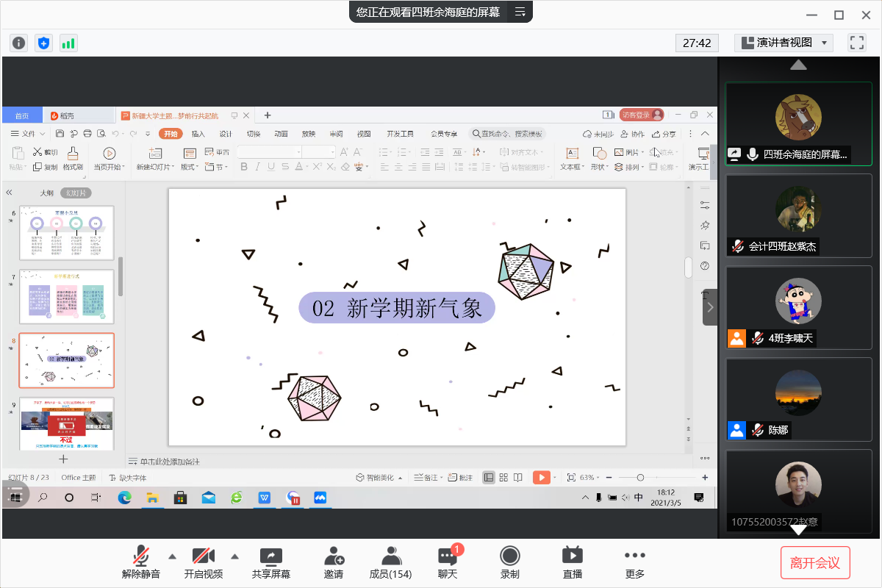This screenshot has height=588, width=882.
Task: Click 复制 copy in shared WPS ribbon
Action: (45, 167)
